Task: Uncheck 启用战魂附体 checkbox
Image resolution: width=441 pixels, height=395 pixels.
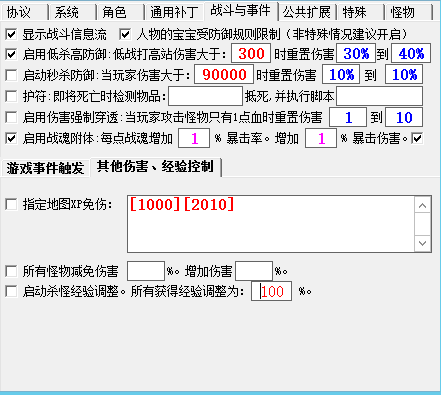Action: 11,138
